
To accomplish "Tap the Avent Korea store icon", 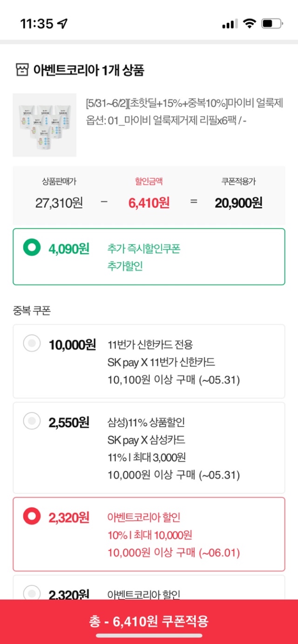I will pyautogui.click(x=22, y=70).
